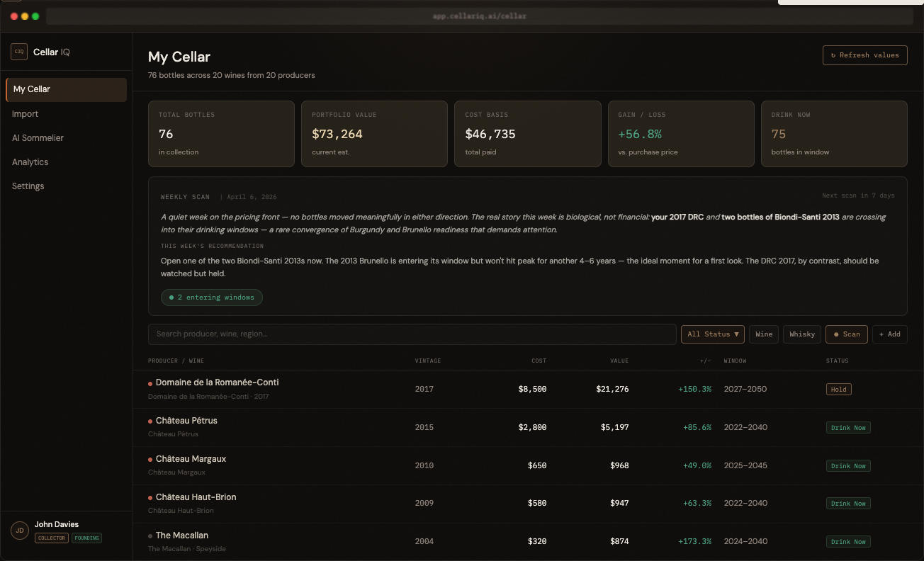Open the Château Margaux row title
Image resolution: width=924 pixels, height=561 pixels.
pyautogui.click(x=191, y=459)
